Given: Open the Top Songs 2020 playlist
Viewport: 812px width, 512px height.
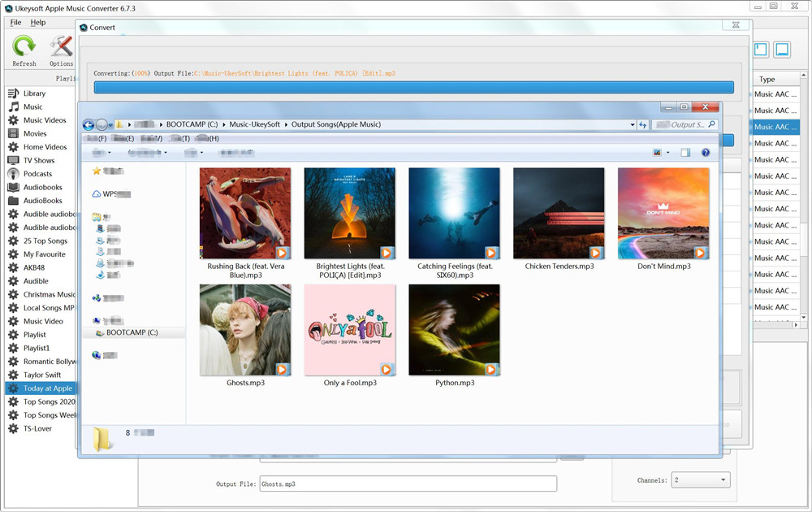Looking at the screenshot, I should (49, 401).
